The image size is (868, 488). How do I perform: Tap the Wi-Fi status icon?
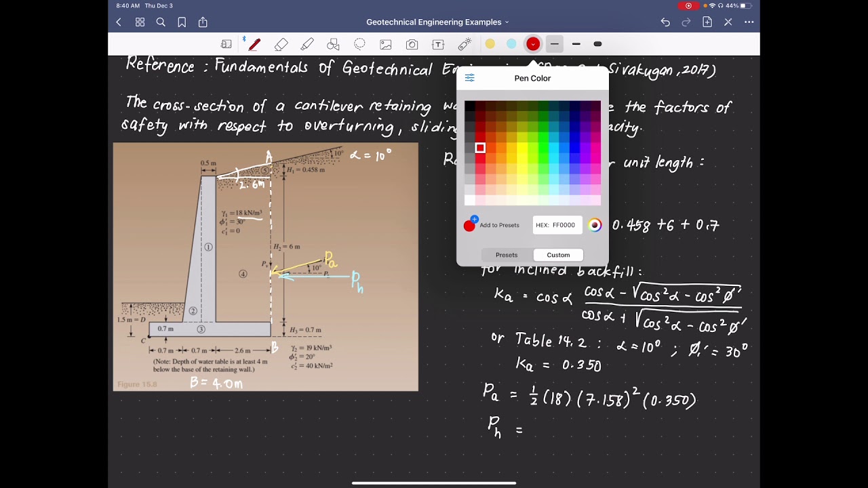[712, 5]
